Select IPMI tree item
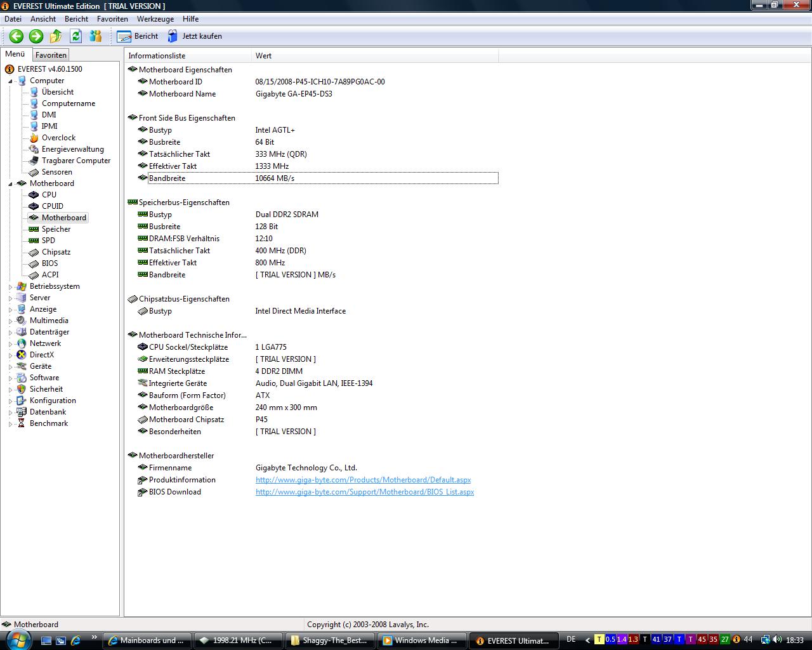The height and width of the screenshot is (650, 812). tap(49, 126)
